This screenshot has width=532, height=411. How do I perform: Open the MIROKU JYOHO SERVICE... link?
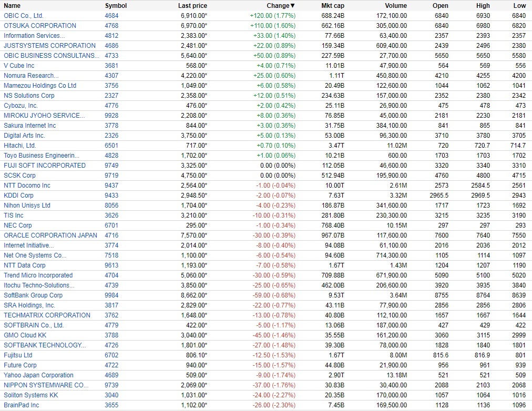[44, 116]
